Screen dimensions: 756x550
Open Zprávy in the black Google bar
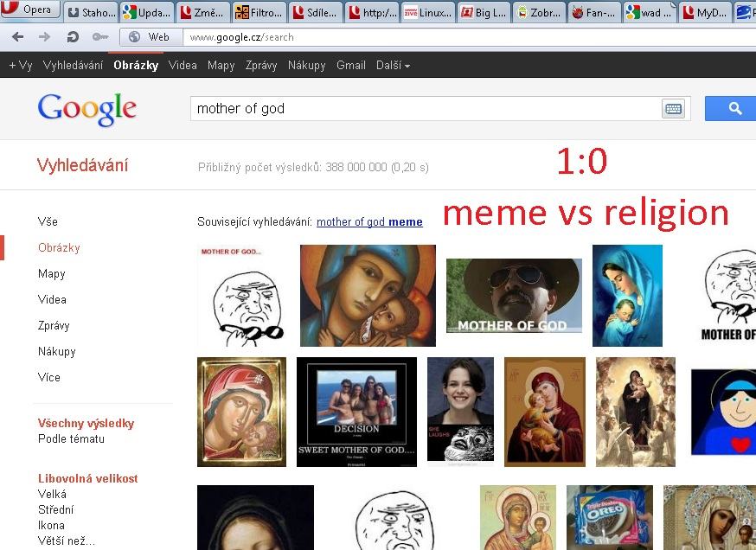pos(261,65)
